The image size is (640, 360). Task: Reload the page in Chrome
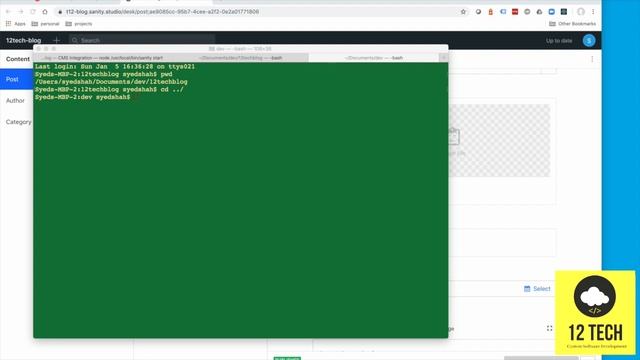(33, 12)
